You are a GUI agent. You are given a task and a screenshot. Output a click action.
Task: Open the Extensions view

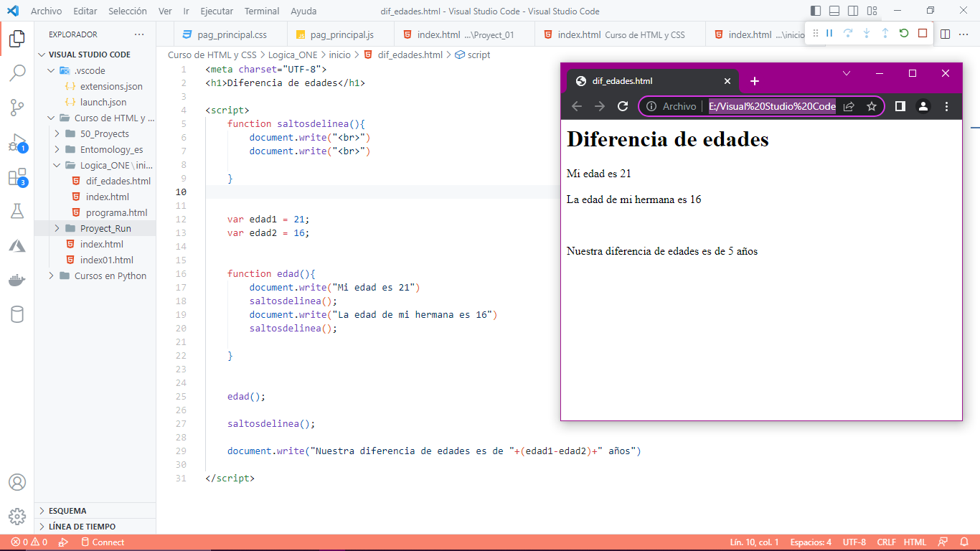pyautogui.click(x=17, y=177)
